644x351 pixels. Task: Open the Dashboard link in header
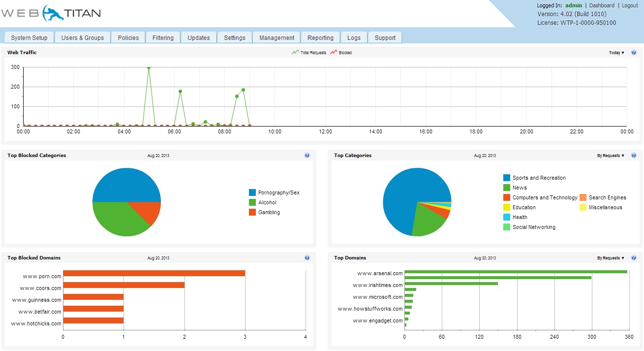pos(602,5)
